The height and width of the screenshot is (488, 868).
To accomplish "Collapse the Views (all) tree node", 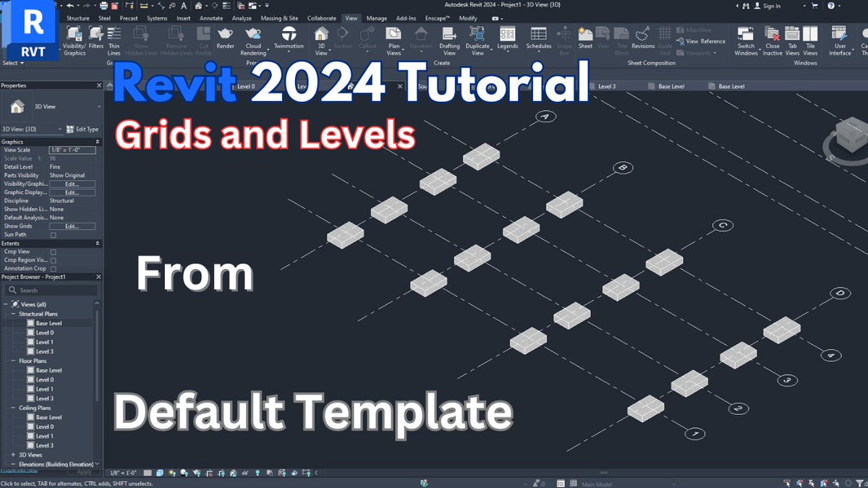I will pos(7,304).
